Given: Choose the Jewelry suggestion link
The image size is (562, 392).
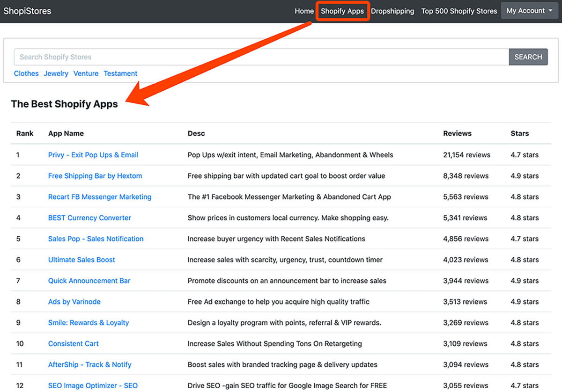Looking at the screenshot, I should point(56,73).
